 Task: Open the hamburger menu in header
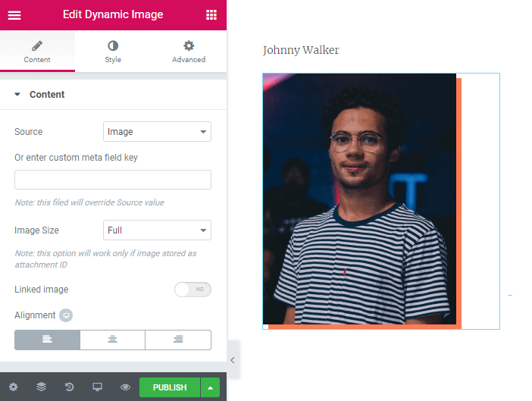[14, 15]
